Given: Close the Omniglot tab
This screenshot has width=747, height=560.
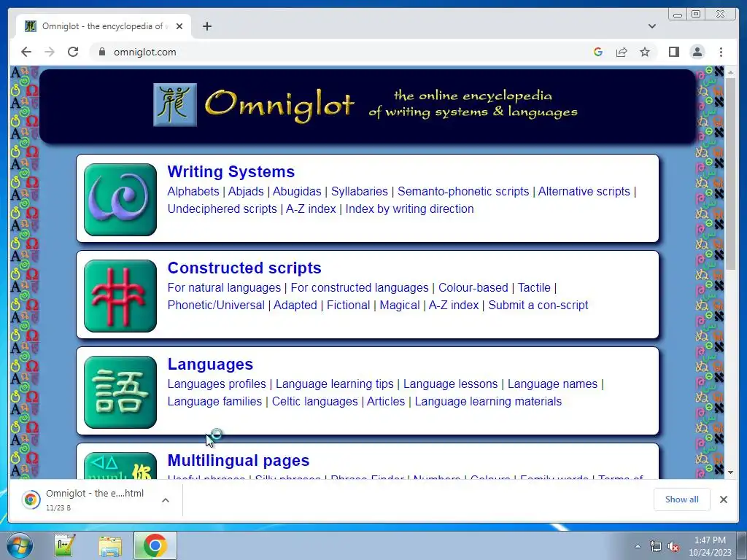Looking at the screenshot, I should click(179, 26).
